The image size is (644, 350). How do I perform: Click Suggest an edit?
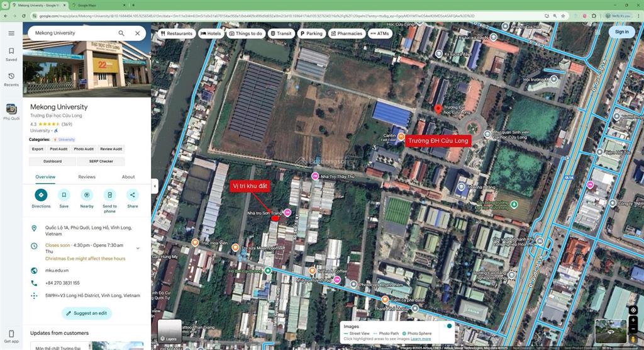coord(87,313)
